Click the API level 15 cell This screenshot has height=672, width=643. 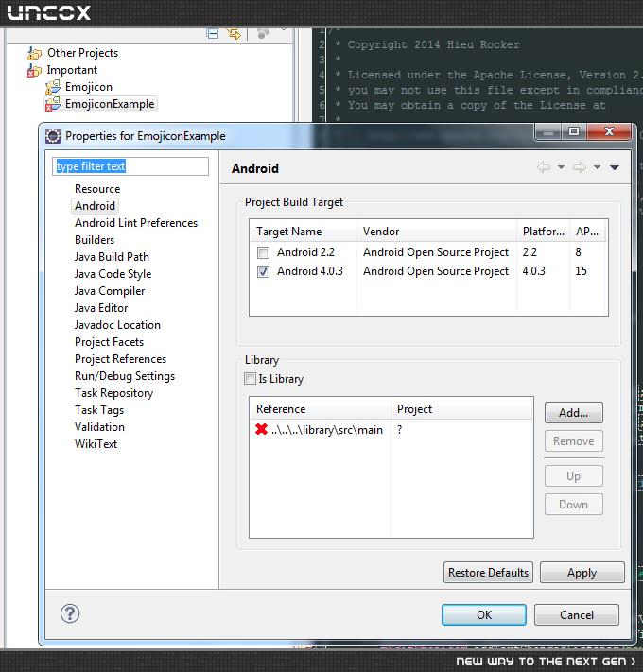(x=581, y=271)
